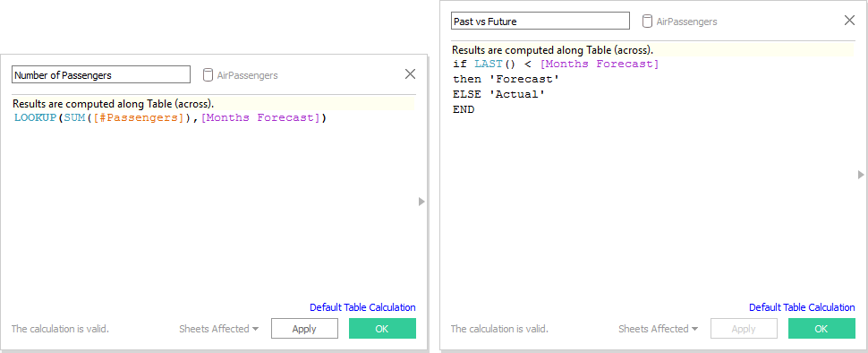Click AirPassengers label in the Number of Passengers dialog
The width and height of the screenshot is (868, 353).
248,75
